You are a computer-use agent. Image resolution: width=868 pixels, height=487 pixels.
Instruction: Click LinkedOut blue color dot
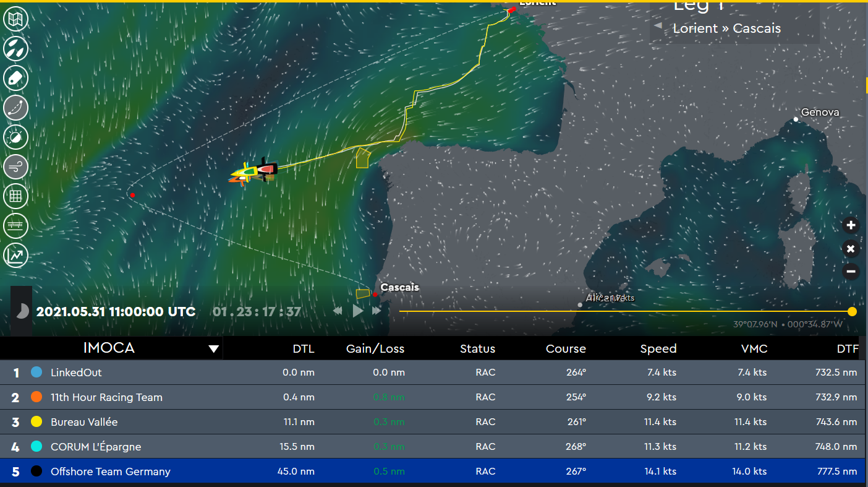(x=36, y=372)
